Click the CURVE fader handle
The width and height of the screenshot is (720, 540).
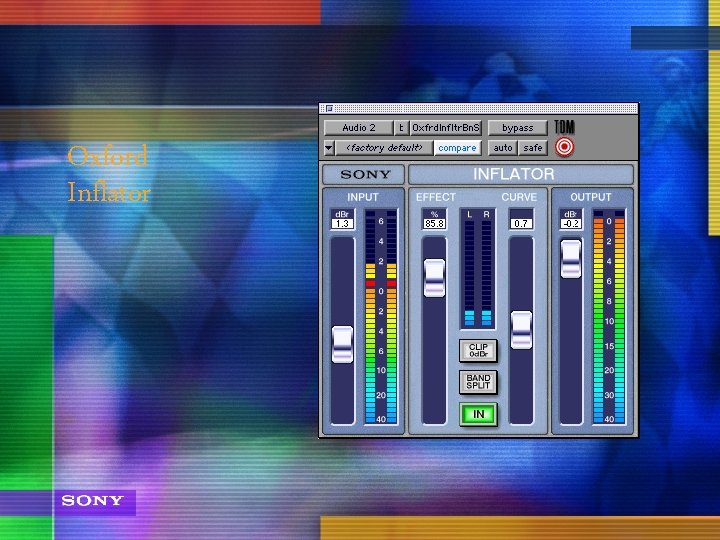click(x=522, y=330)
